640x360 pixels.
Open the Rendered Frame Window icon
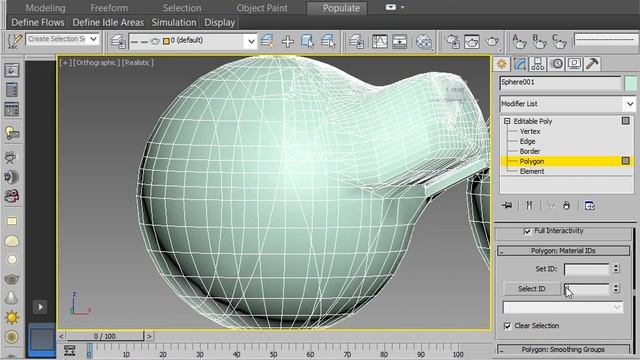pyautogui.click(x=471, y=41)
